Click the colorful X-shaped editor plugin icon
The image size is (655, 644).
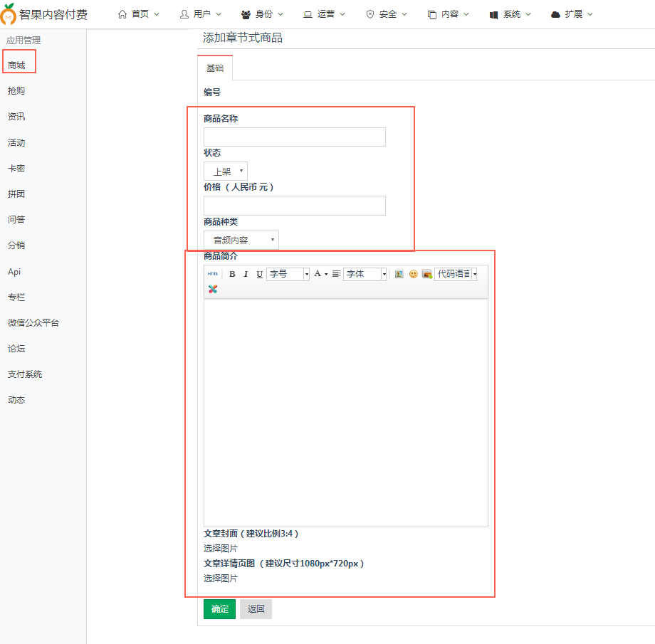213,289
